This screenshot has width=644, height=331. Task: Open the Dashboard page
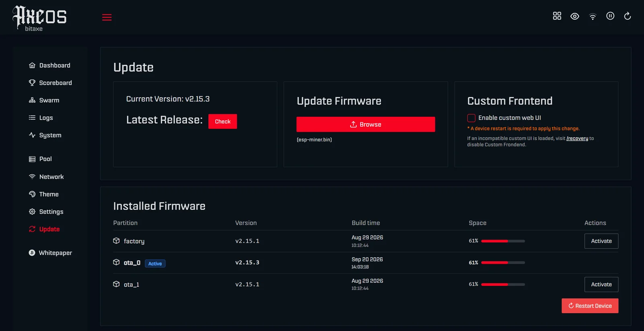pos(50,65)
